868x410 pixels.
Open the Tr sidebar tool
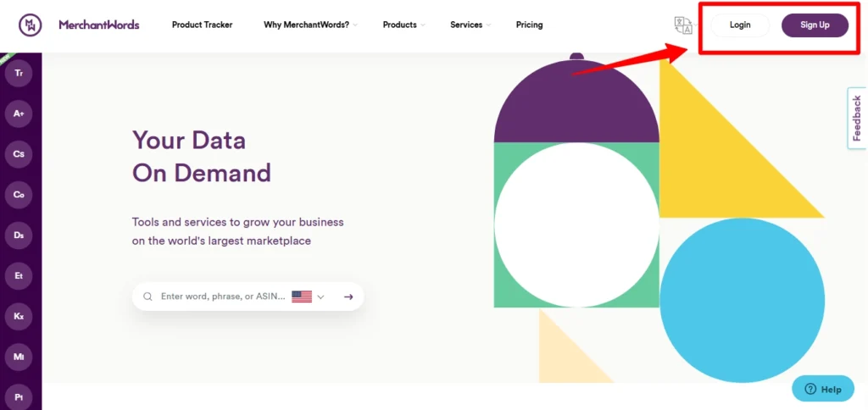point(19,73)
